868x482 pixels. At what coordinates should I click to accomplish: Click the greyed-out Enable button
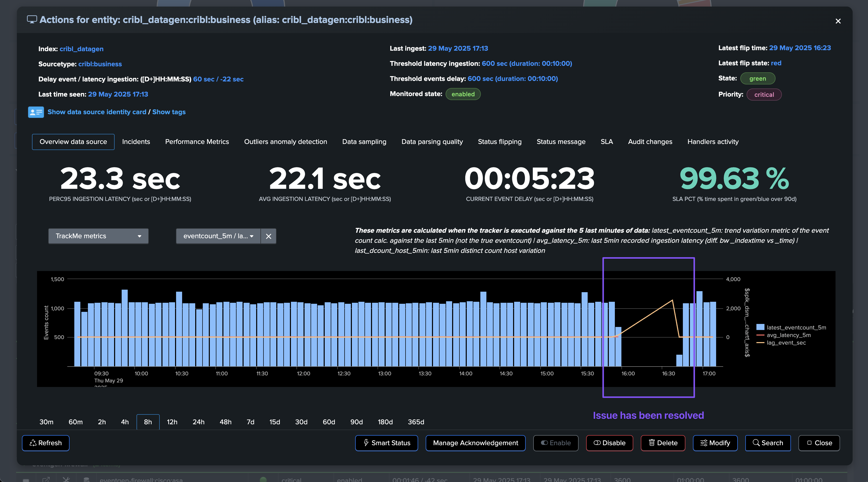(x=556, y=443)
